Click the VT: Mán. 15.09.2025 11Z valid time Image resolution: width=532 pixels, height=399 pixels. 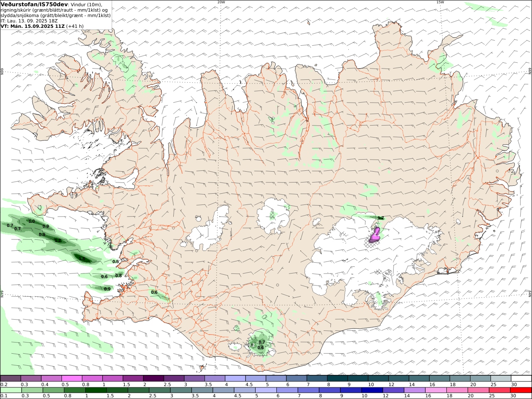click(33, 26)
